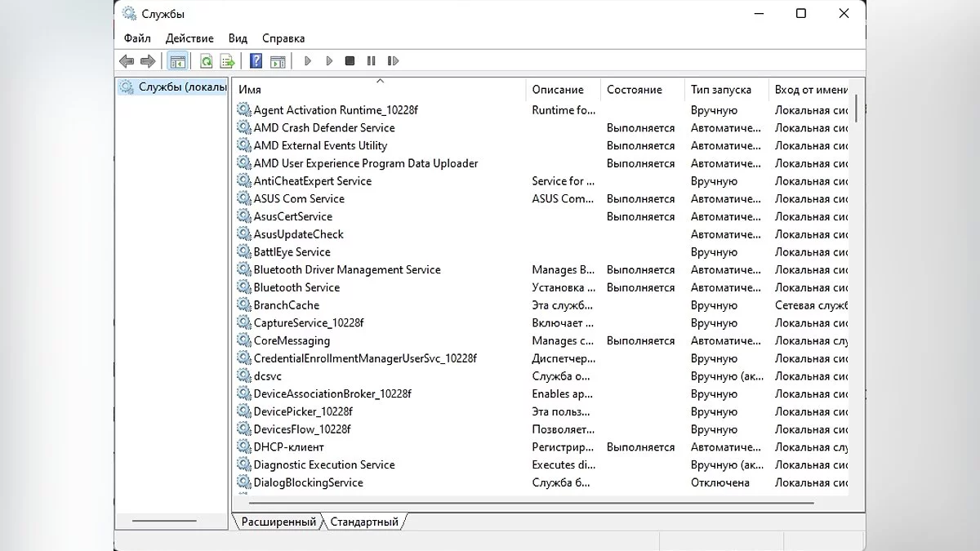The image size is (980, 551).
Task: Toggle the action pane toolbar icon
Action: pos(278,61)
